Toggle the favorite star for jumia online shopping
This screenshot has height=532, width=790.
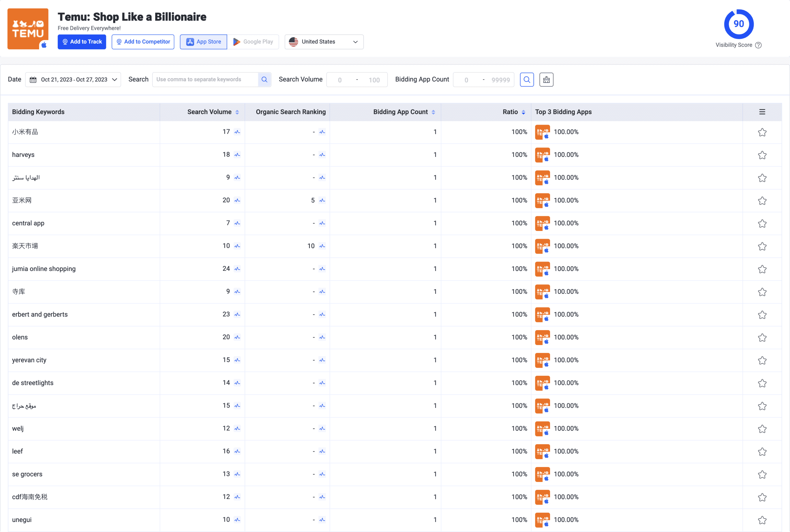[762, 269]
